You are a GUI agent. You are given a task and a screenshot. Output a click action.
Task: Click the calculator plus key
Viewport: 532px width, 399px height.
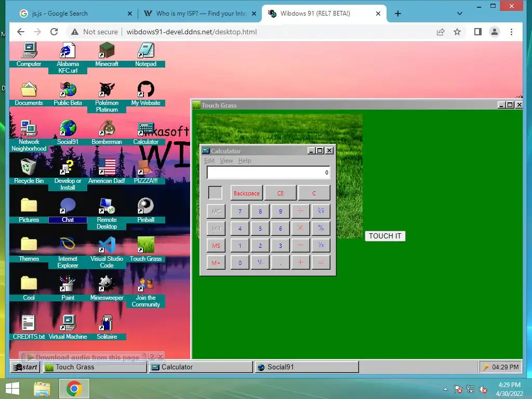(x=300, y=262)
